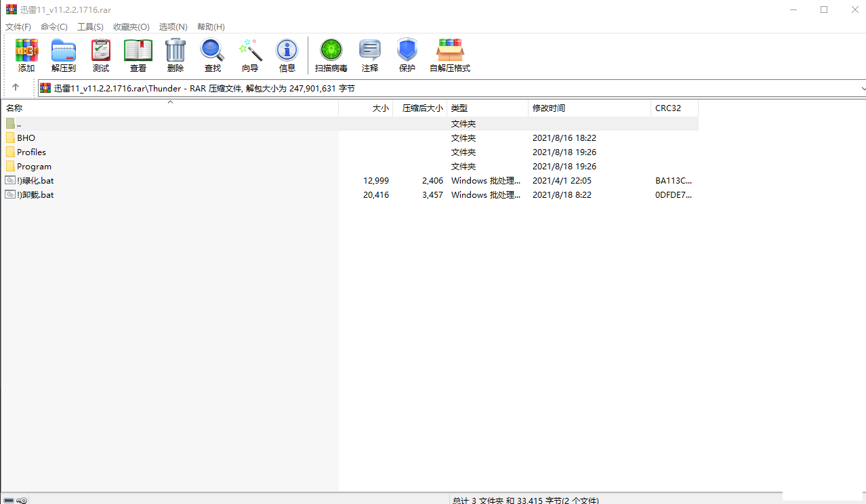This screenshot has height=504, width=866.
Task: Click the 信息 (Info) toolbar icon
Action: click(x=287, y=51)
